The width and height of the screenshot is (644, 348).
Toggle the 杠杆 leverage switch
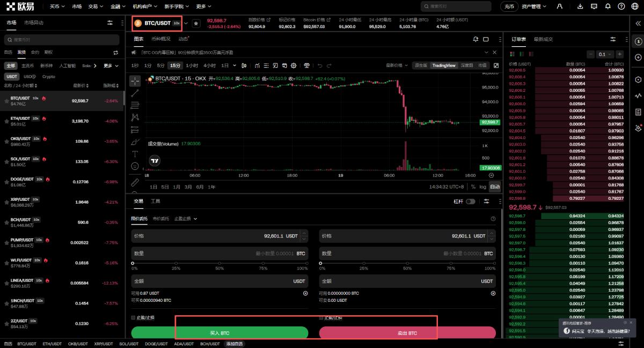point(470,201)
